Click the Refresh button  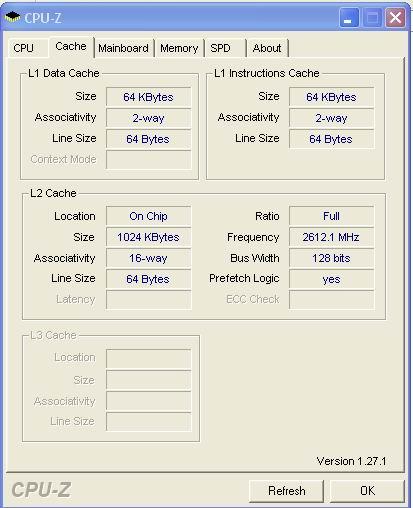(287, 491)
